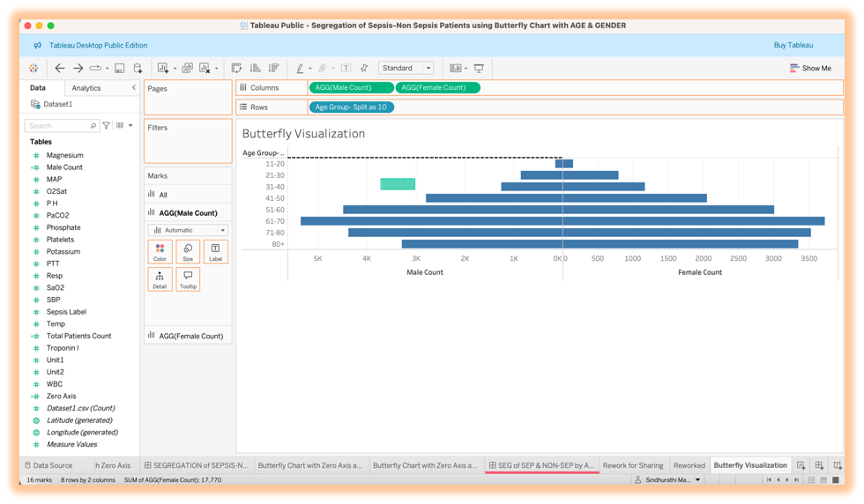This screenshot has height=504, width=864.
Task: Click the Tableau start page logo icon
Action: click(x=34, y=69)
